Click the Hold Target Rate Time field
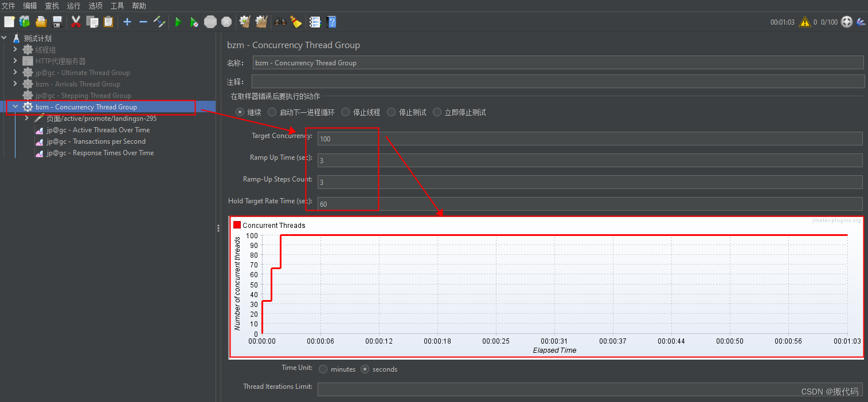868x402 pixels. [x=590, y=204]
